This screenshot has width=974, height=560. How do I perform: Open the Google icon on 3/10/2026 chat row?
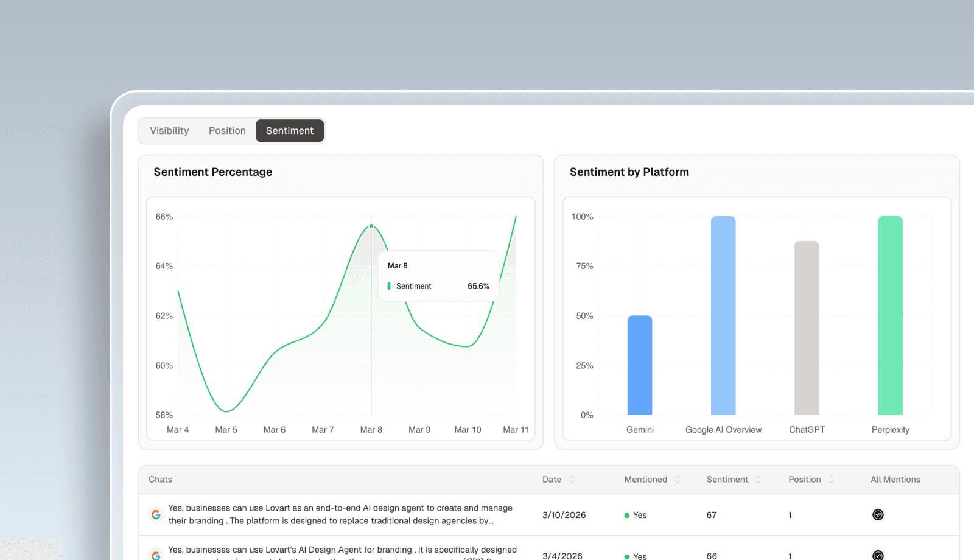pyautogui.click(x=156, y=515)
